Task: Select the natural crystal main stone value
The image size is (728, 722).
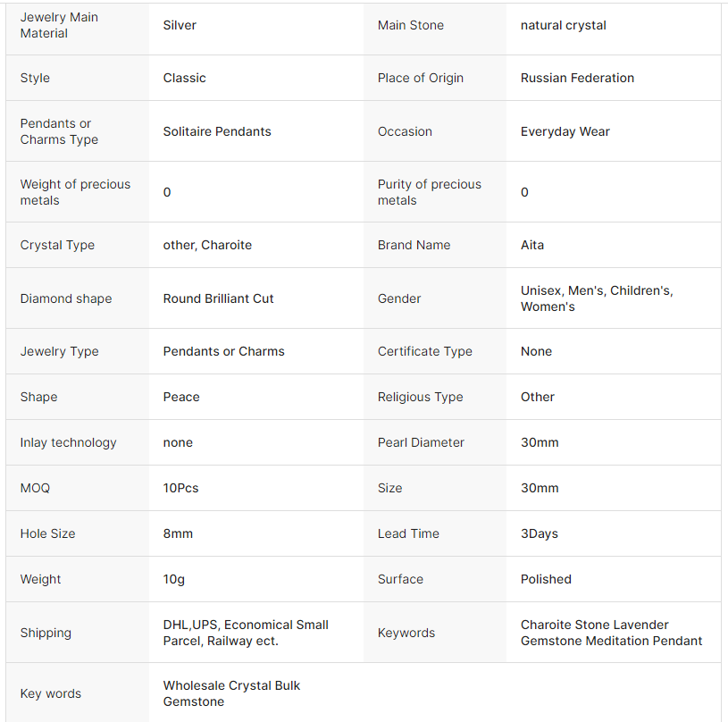Action: click(x=563, y=25)
